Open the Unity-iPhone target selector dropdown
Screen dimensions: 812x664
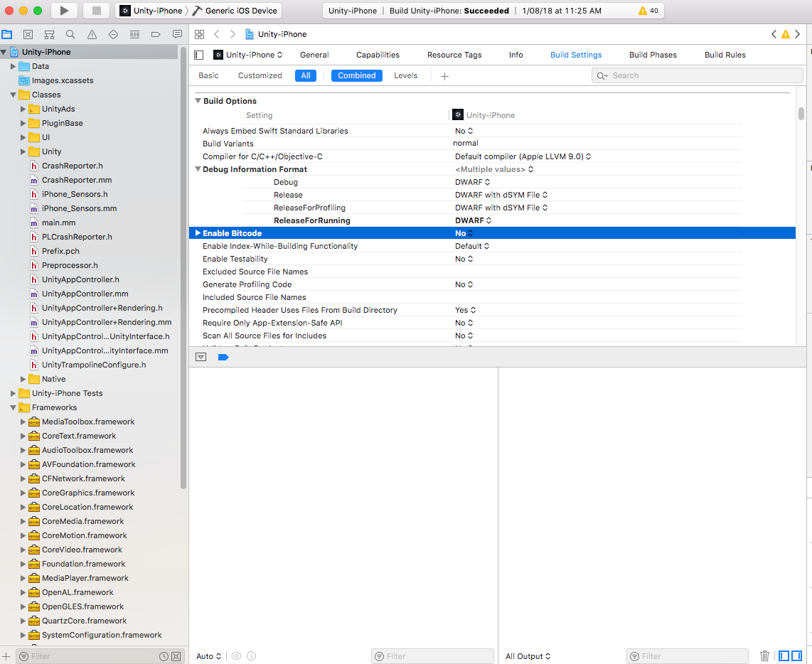[249, 55]
